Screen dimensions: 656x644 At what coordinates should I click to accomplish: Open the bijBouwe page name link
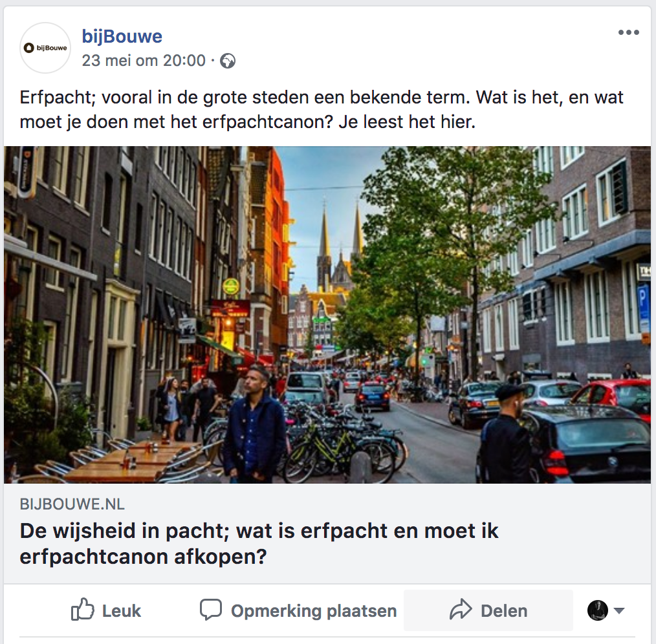(122, 36)
